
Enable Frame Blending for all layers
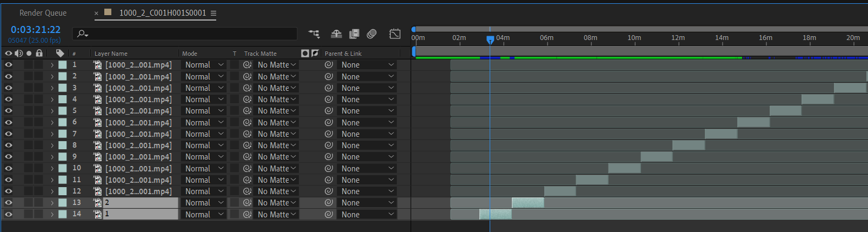tap(354, 34)
